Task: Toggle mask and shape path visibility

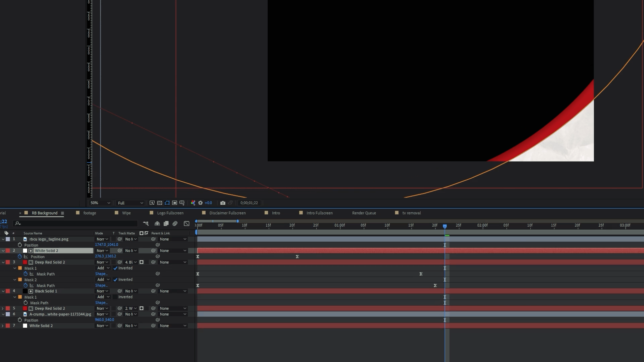Action: 167,203
